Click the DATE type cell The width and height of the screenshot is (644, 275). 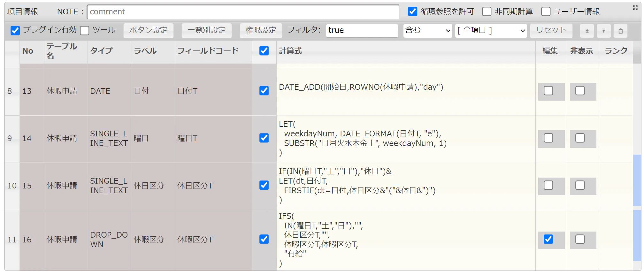[x=109, y=91]
